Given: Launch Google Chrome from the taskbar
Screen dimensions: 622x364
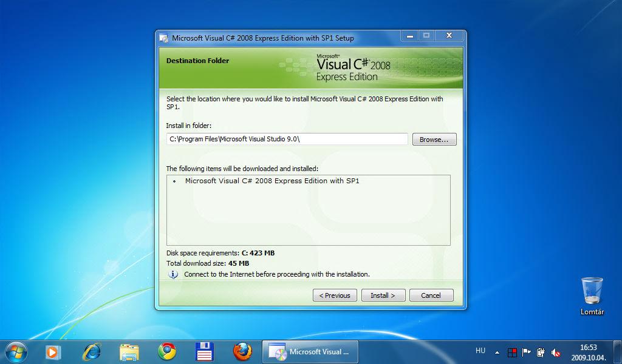Looking at the screenshot, I should coord(167,352).
